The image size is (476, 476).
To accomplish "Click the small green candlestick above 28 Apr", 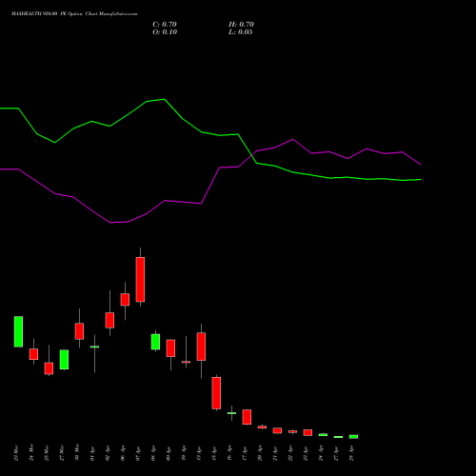I will pos(353,437).
